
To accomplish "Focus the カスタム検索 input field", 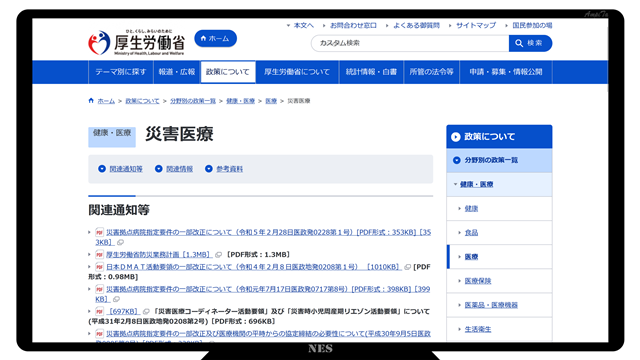I will pos(410,43).
